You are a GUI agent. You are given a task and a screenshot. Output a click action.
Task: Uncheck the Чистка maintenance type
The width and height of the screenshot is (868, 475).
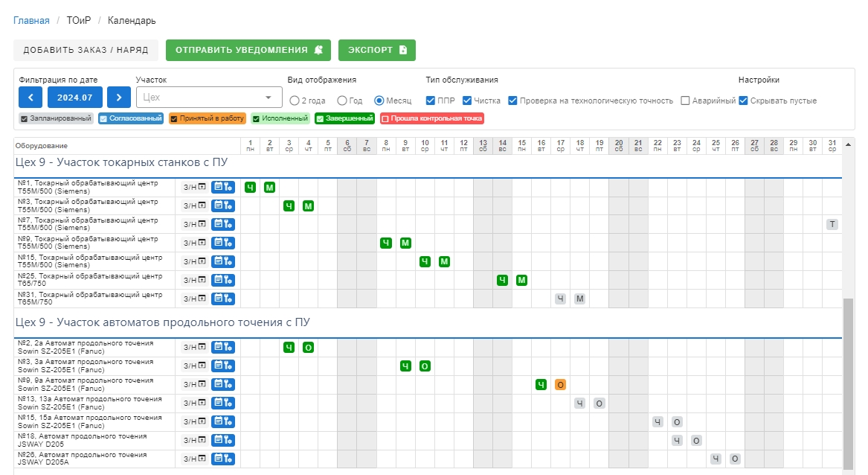pyautogui.click(x=467, y=101)
